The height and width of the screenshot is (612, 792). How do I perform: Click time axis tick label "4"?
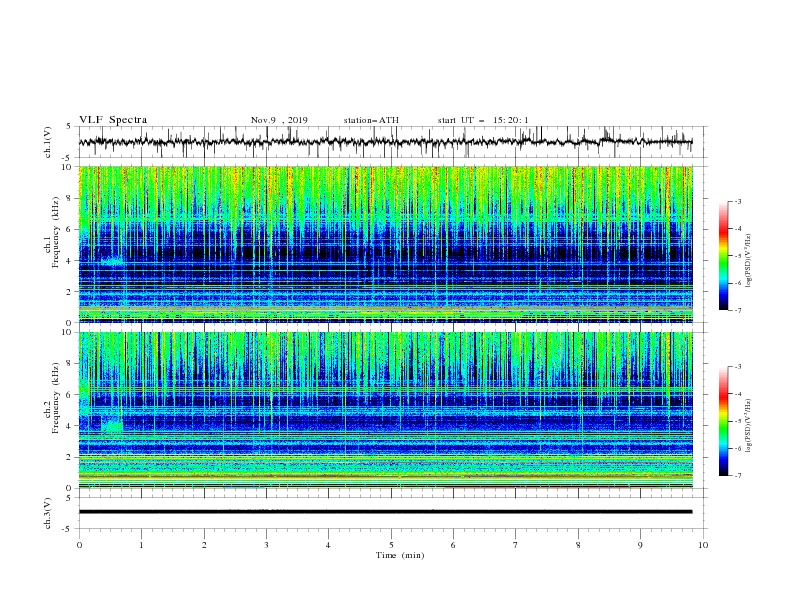[x=328, y=545]
